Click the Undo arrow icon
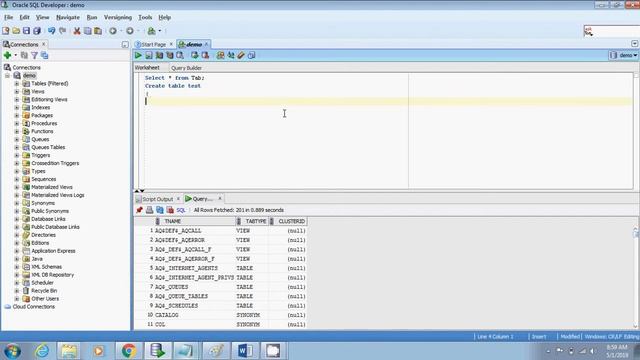The image size is (640, 360). point(51,31)
